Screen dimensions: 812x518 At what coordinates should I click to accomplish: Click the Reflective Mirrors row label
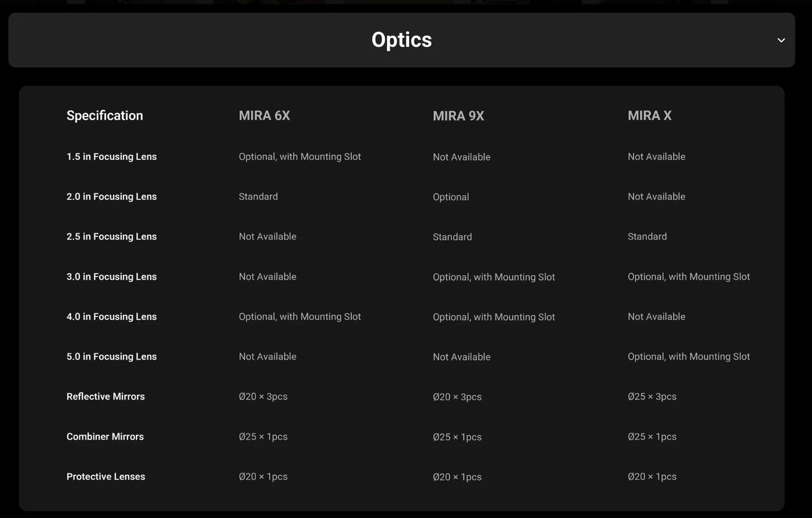click(106, 397)
